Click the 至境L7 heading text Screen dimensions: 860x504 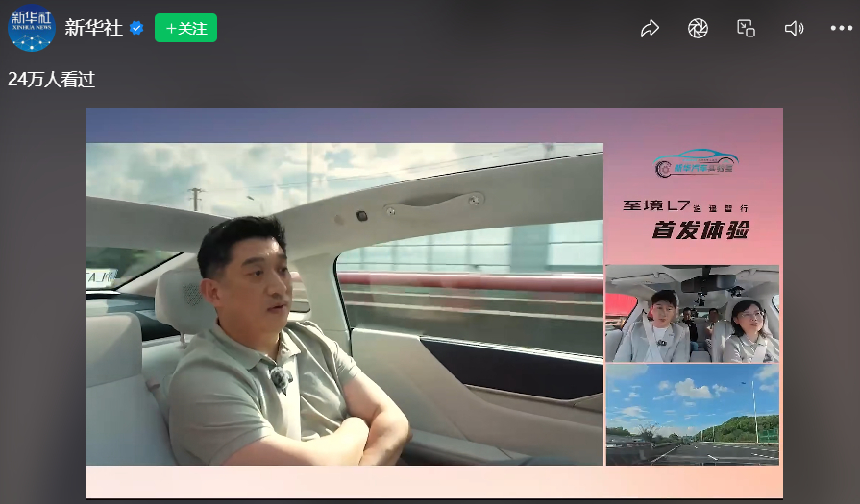coord(656,206)
